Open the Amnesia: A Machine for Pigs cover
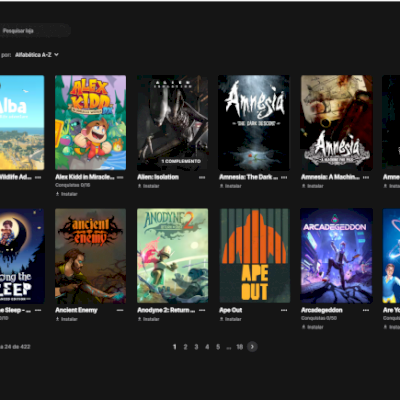The width and height of the screenshot is (400, 400). point(336,123)
